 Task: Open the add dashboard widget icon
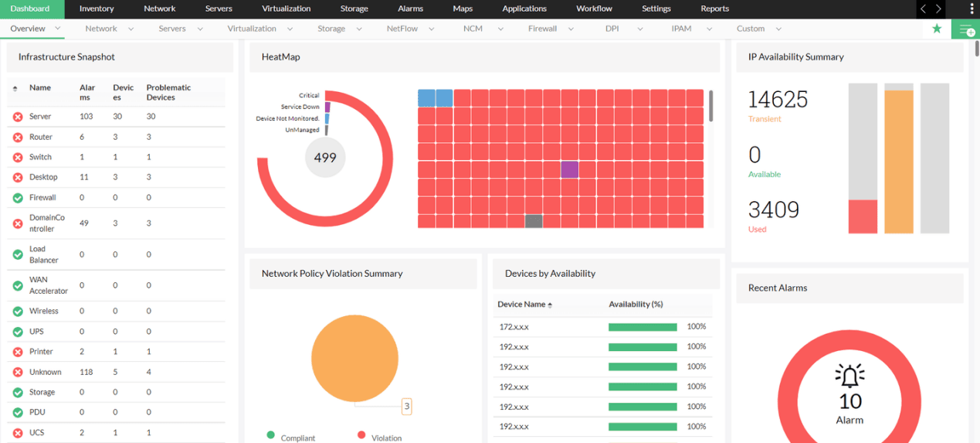965,29
